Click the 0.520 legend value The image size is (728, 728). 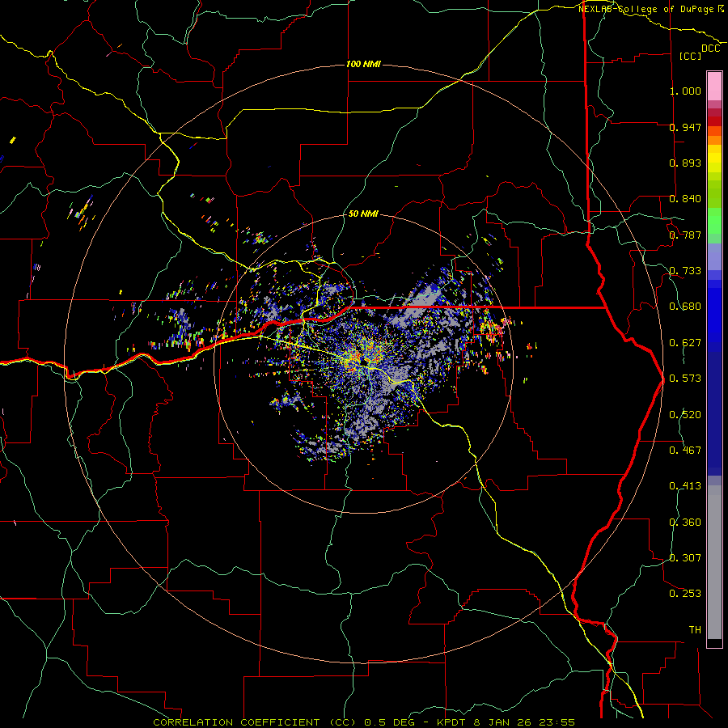point(685,415)
